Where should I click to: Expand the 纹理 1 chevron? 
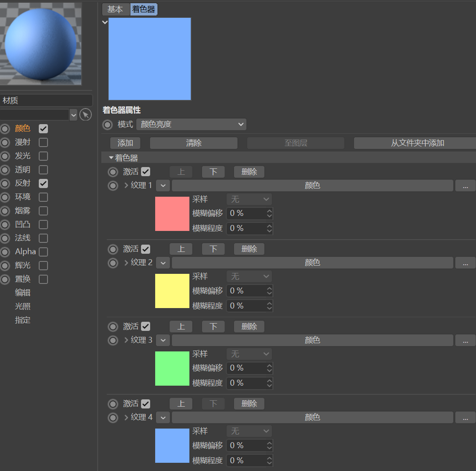coord(126,185)
